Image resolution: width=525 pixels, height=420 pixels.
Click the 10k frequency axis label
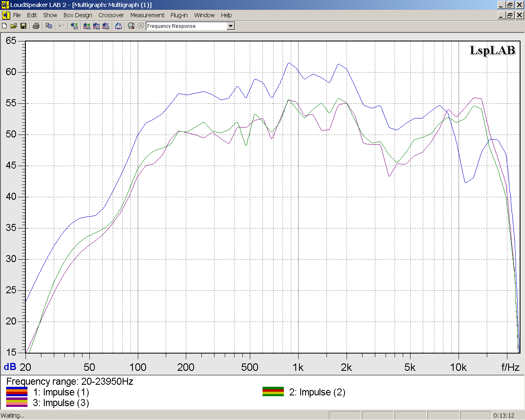(458, 367)
